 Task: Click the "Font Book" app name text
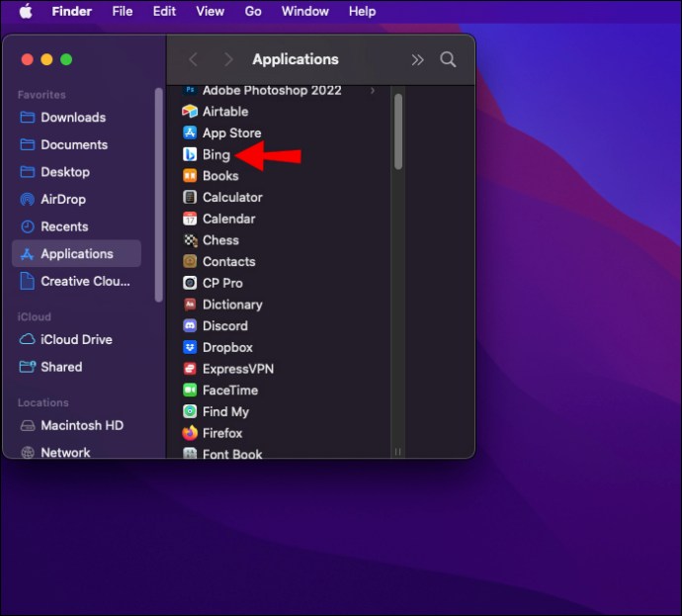(x=232, y=454)
